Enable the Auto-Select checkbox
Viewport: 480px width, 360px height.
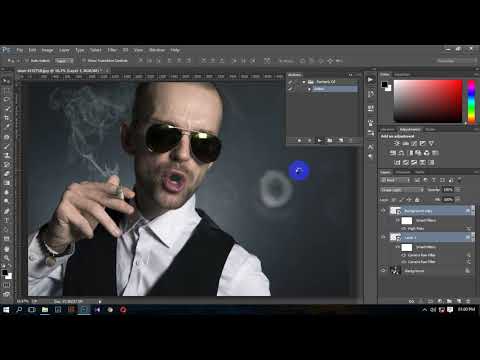pos(27,61)
